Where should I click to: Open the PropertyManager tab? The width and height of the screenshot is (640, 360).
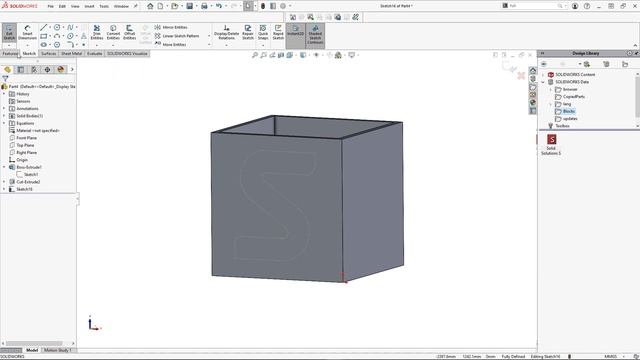(x=20, y=69)
